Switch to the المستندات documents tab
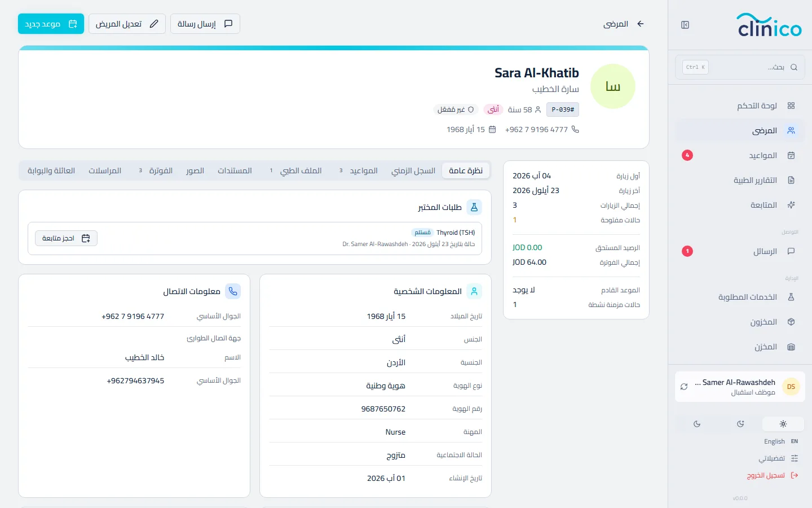 [235, 170]
